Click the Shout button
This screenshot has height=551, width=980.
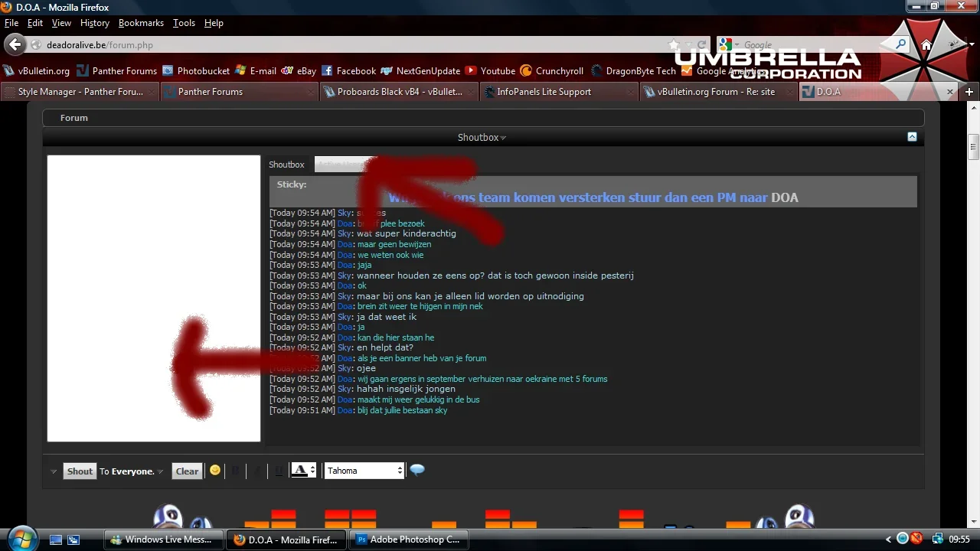coord(80,471)
